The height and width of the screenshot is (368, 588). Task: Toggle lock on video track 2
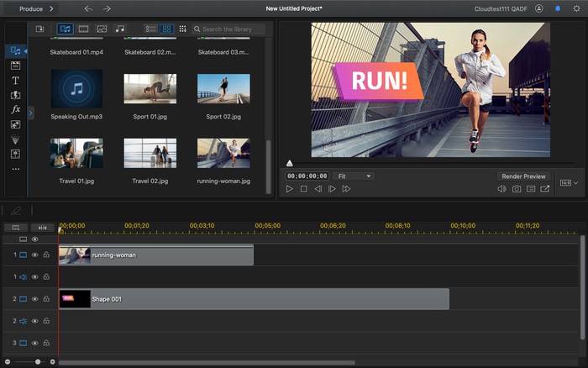tap(46, 298)
